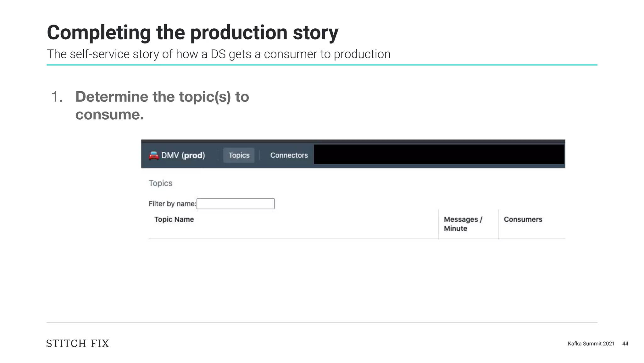Open the Topics tab in navigation bar
The image size is (644, 363).
pos(239,155)
